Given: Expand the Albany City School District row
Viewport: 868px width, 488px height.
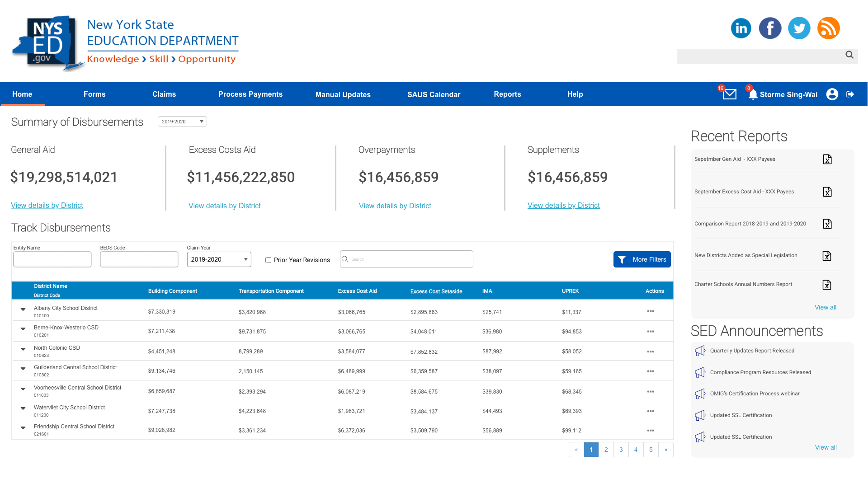Looking at the screenshot, I should (x=23, y=310).
